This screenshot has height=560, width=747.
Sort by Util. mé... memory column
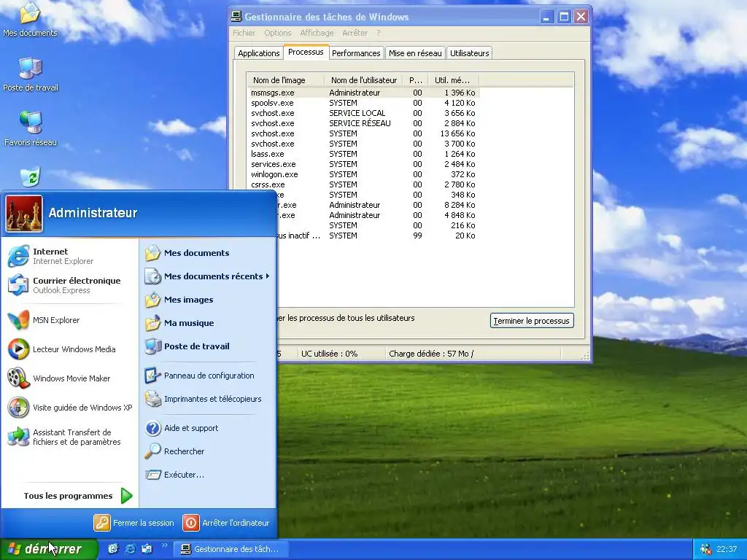tap(454, 80)
